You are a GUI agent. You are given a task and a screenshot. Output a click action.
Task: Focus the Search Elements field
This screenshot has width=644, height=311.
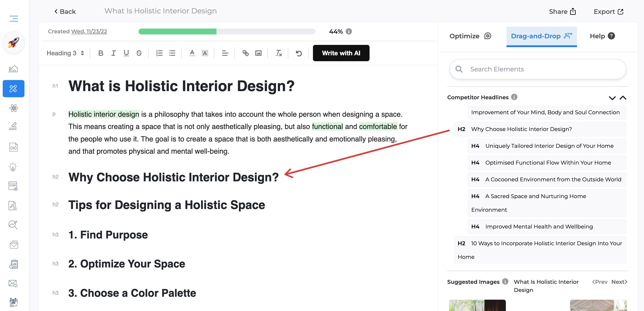(x=538, y=69)
